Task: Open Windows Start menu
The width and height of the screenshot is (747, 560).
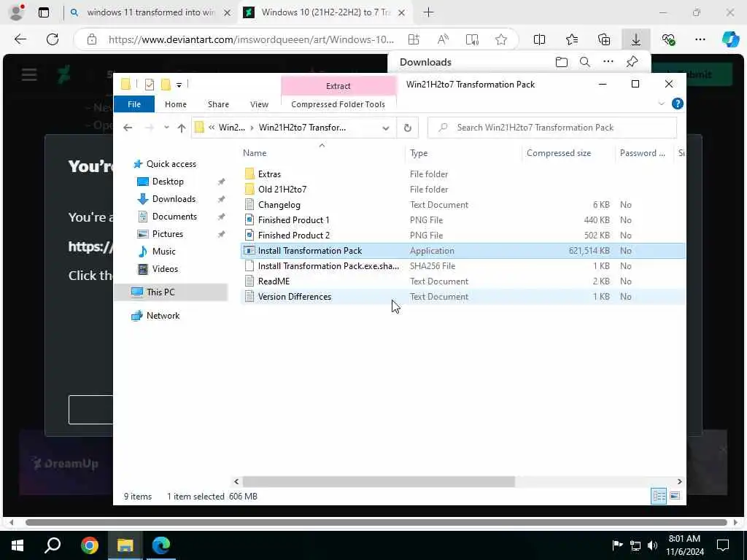Action: click(18, 545)
